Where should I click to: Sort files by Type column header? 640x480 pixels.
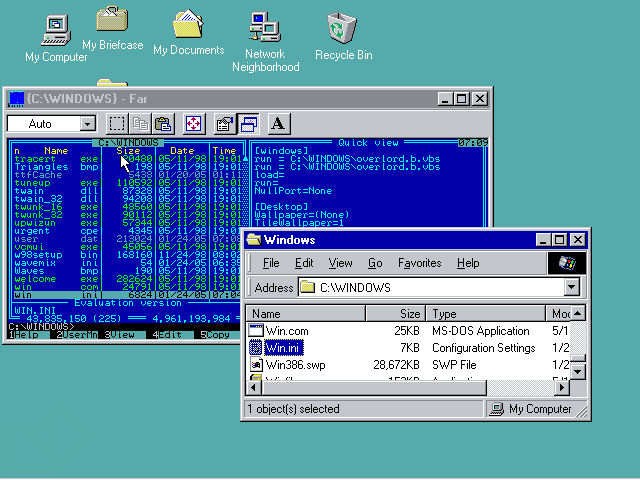tap(486, 313)
